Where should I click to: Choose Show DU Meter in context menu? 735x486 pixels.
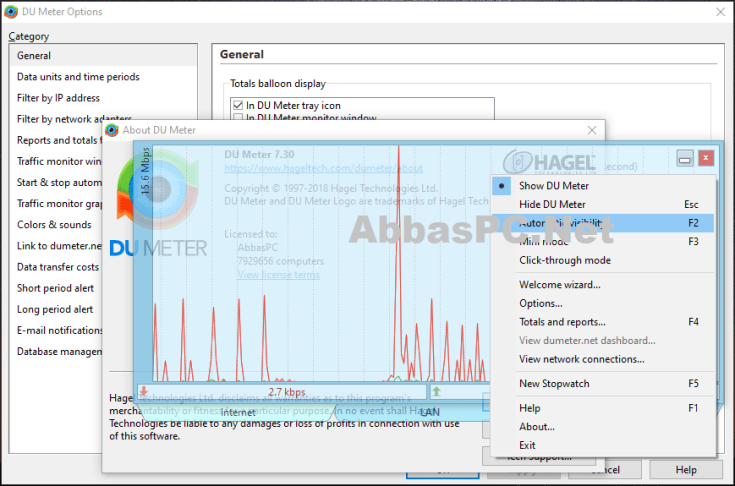[603, 186]
